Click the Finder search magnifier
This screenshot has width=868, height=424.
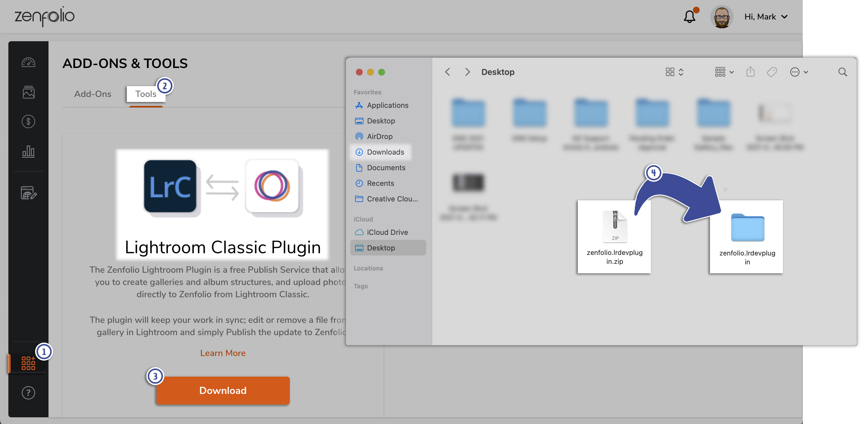click(x=842, y=72)
